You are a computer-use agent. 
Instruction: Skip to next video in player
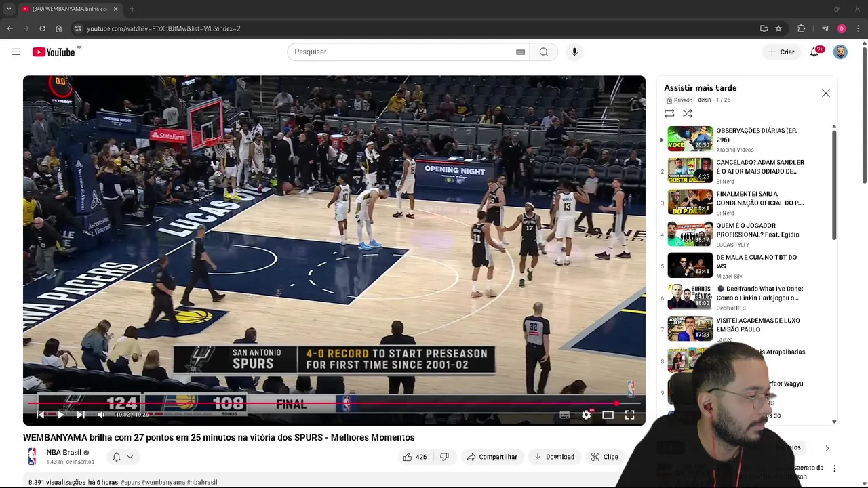(x=81, y=415)
